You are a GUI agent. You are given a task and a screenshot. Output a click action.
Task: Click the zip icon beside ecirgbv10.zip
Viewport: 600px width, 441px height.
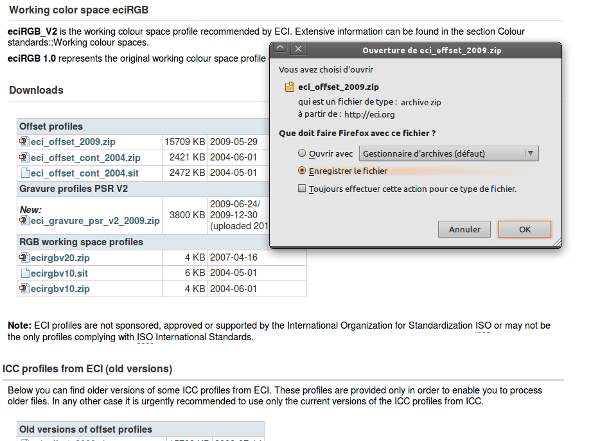pos(24,288)
